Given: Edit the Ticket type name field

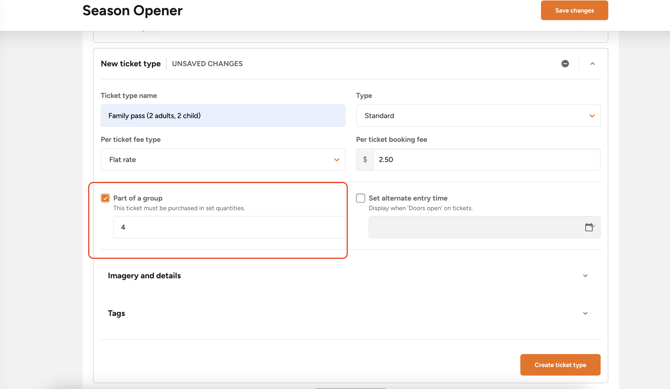Looking at the screenshot, I should pos(223,115).
